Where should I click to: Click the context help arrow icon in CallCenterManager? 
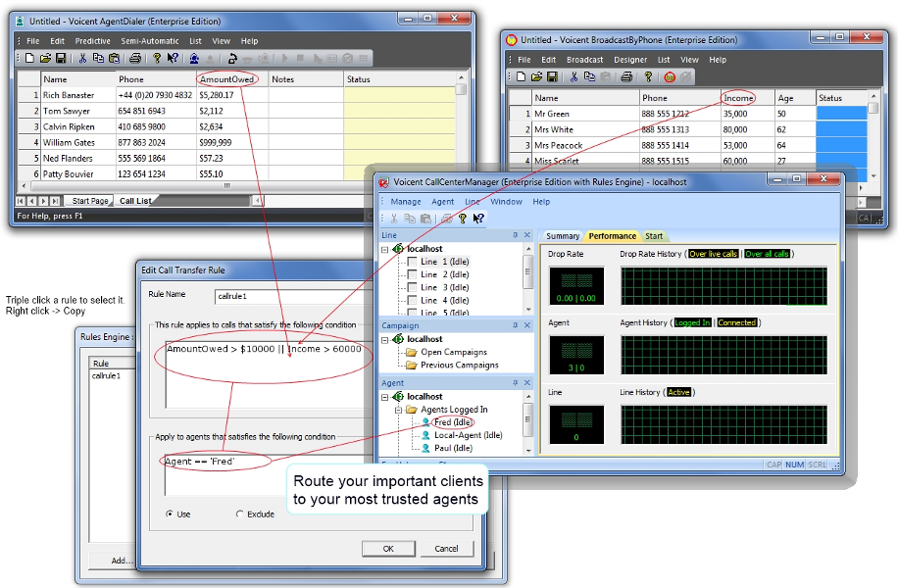click(x=477, y=219)
